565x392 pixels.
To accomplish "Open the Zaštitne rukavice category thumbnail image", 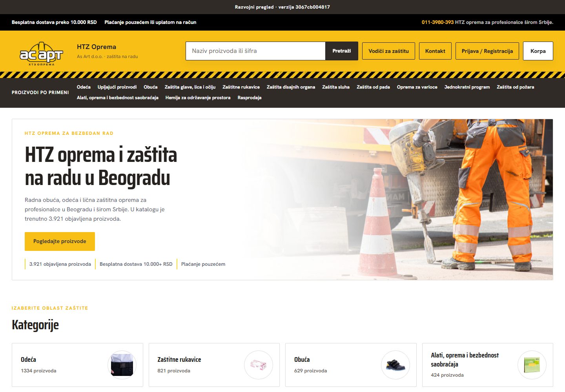I will click(259, 365).
